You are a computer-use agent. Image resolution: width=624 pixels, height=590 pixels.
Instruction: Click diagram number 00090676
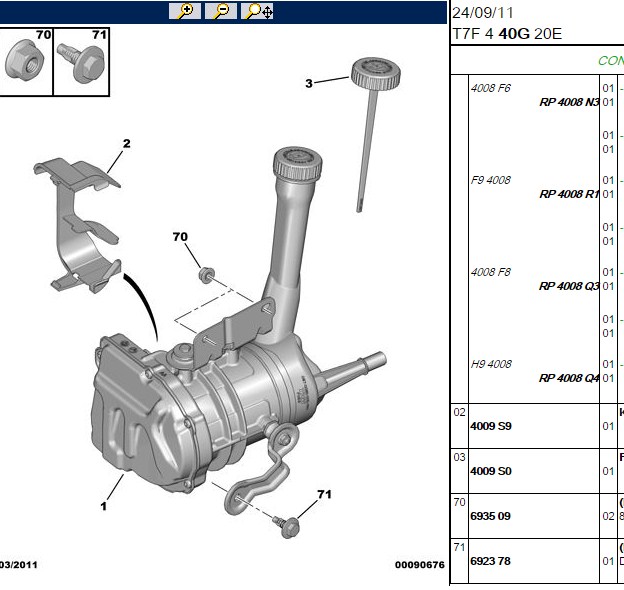(419, 565)
